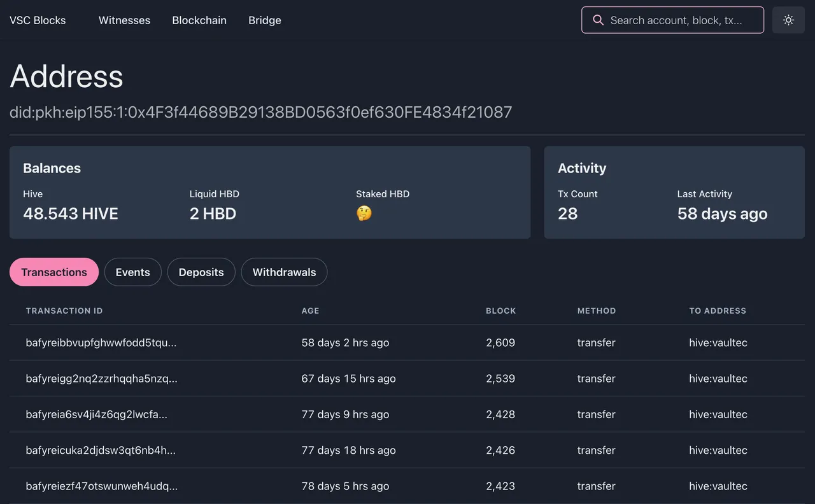
Task: Switch to the Deposits tab
Action: 201,272
